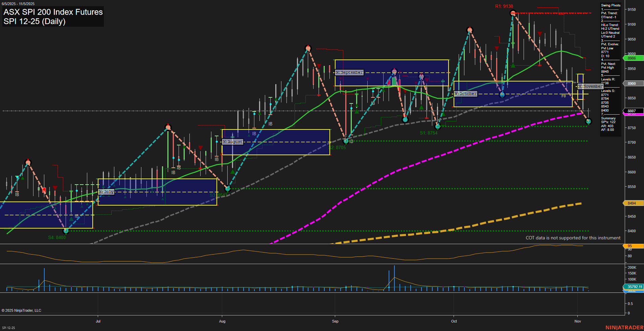Viewport: 644px width, 331px height.
Task: Click the M:September monthly range label
Action: point(349,72)
